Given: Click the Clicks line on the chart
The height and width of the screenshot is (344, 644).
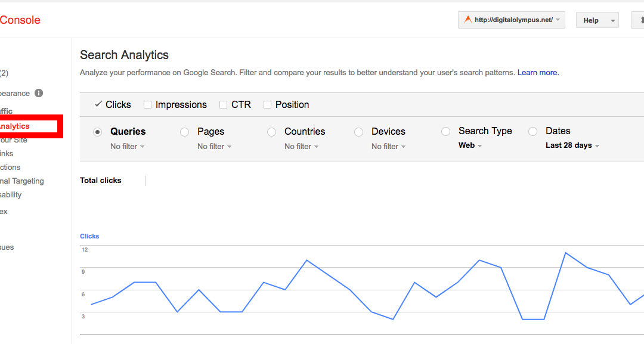Looking at the screenshot, I should pyautogui.click(x=307, y=261).
